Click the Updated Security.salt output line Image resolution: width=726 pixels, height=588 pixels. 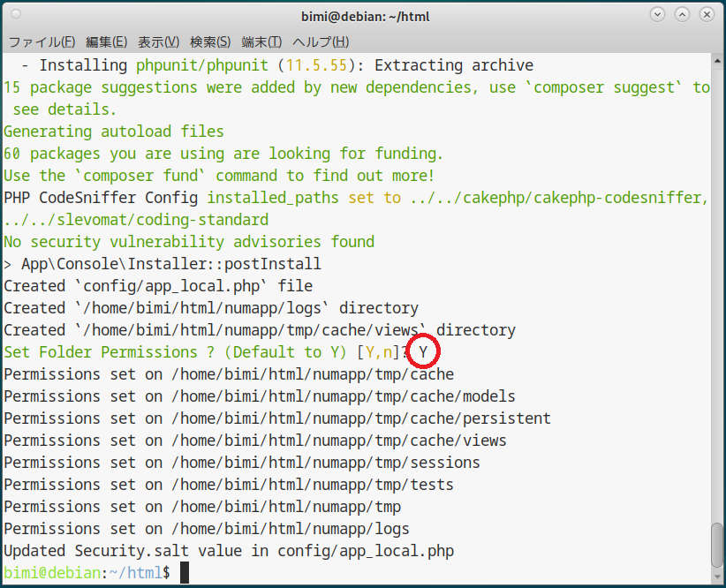(x=229, y=551)
